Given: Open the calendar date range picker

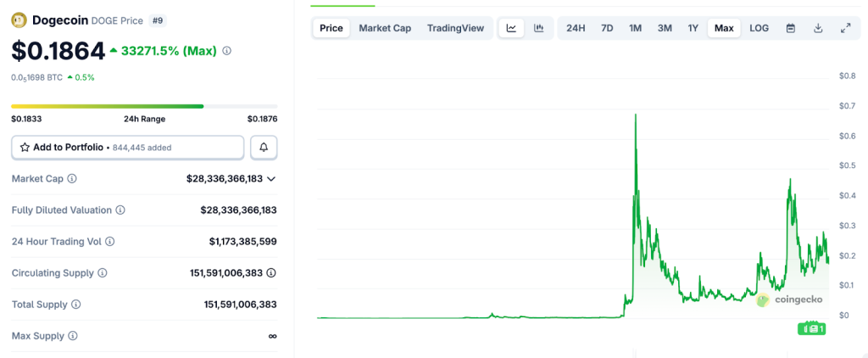Looking at the screenshot, I should coord(790,28).
